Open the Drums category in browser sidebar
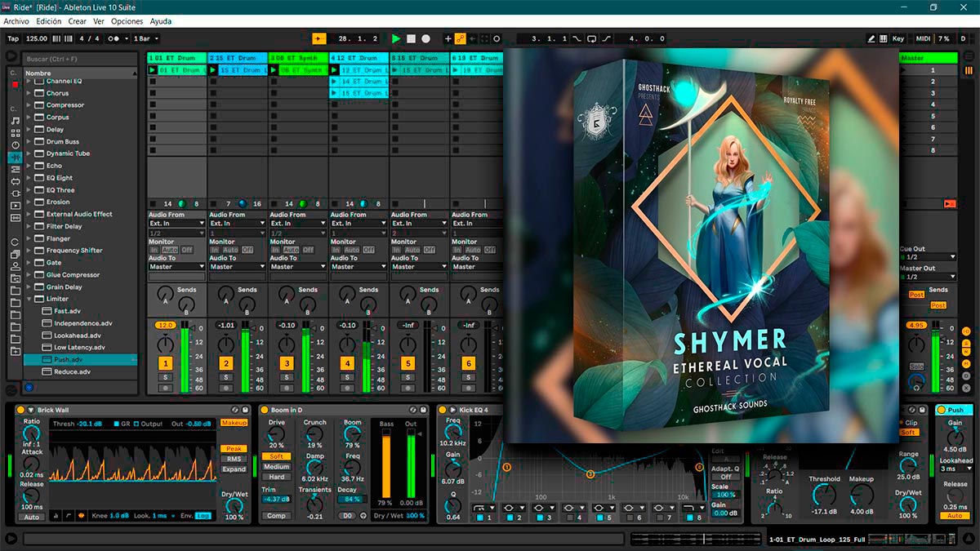 point(15,133)
